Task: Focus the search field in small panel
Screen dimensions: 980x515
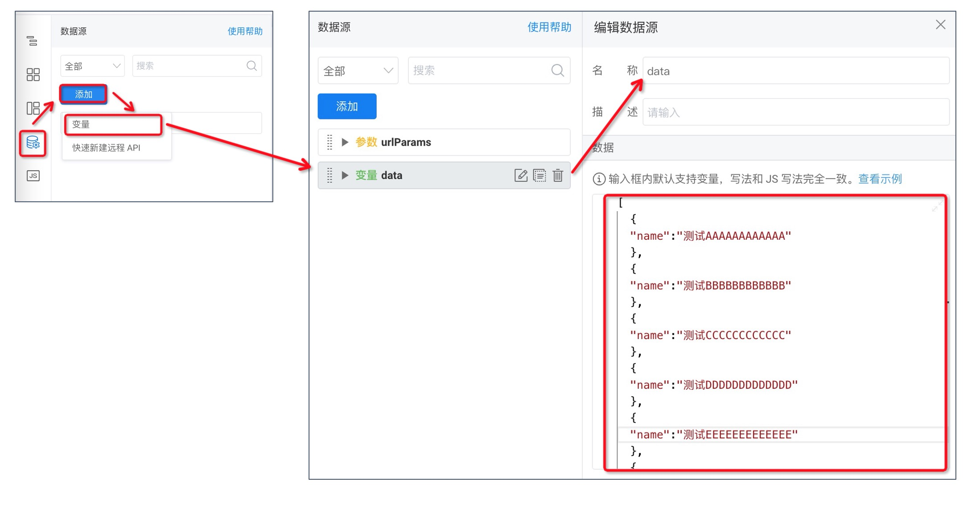Action: coord(197,66)
